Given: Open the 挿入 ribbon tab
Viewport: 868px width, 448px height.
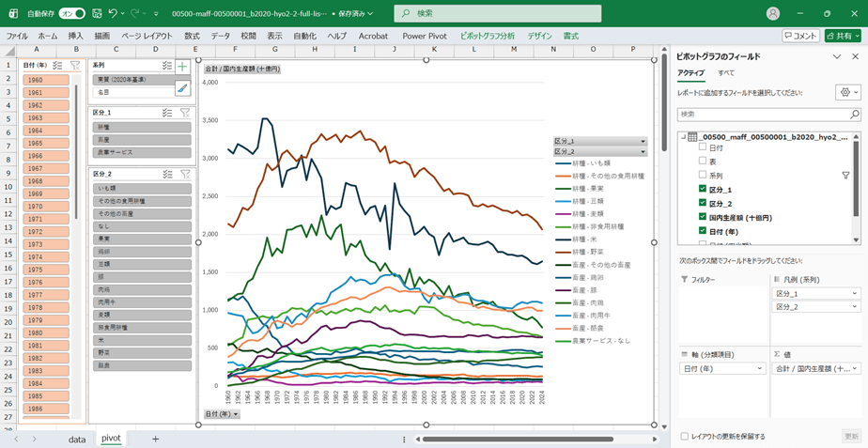Looking at the screenshot, I should 75,36.
